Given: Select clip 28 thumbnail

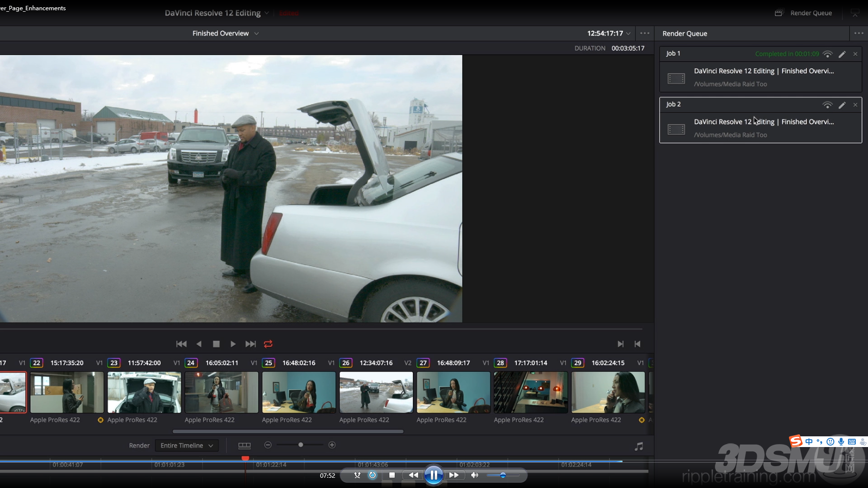Looking at the screenshot, I should click(531, 392).
